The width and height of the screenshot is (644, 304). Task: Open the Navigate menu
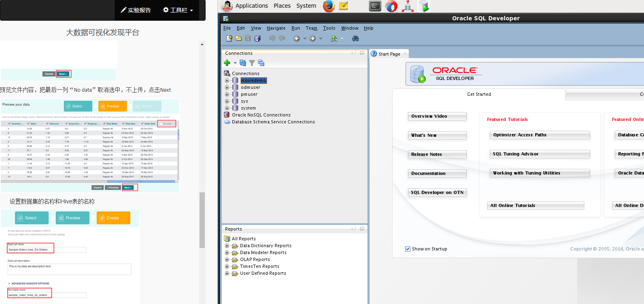[276, 28]
